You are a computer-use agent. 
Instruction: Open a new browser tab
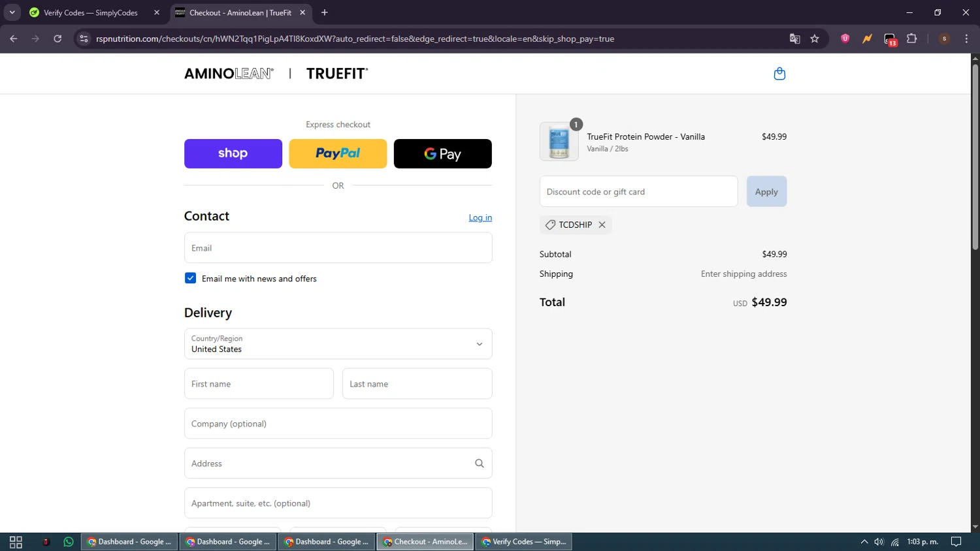click(325, 12)
